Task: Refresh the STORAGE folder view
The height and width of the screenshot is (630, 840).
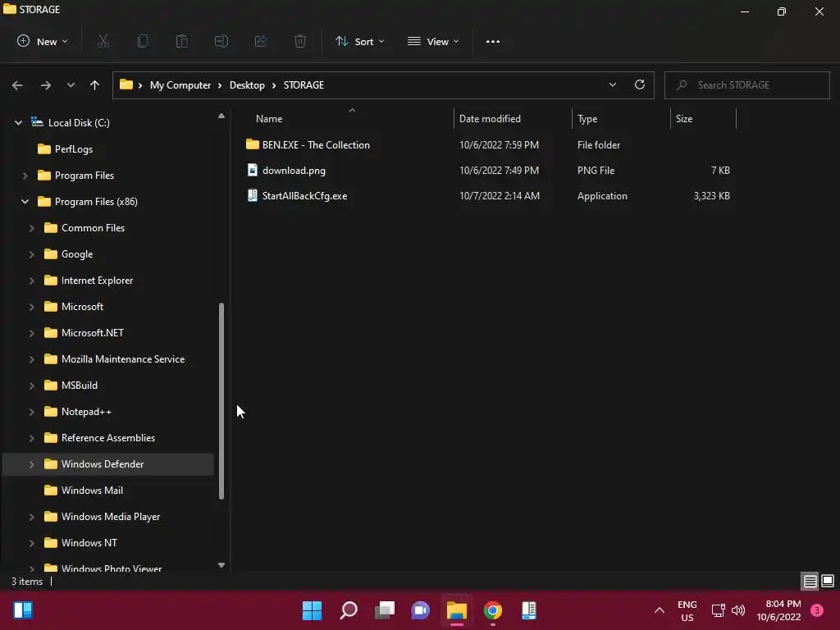Action: (640, 84)
